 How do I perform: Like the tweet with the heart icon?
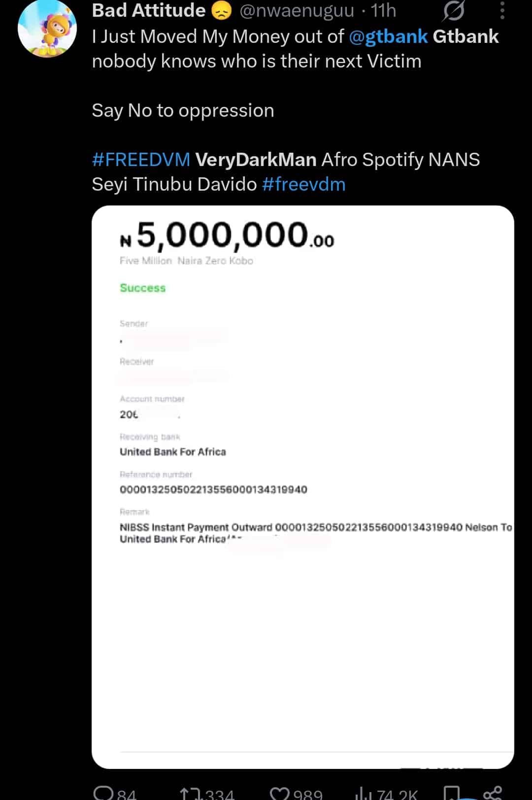click(280, 793)
